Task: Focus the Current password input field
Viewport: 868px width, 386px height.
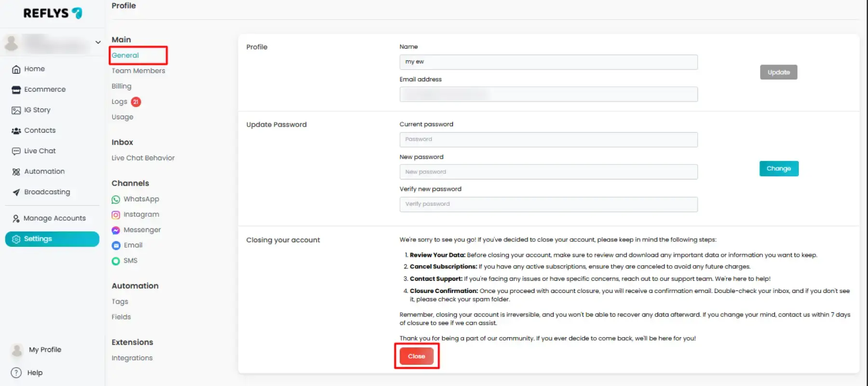Action: [548, 140]
